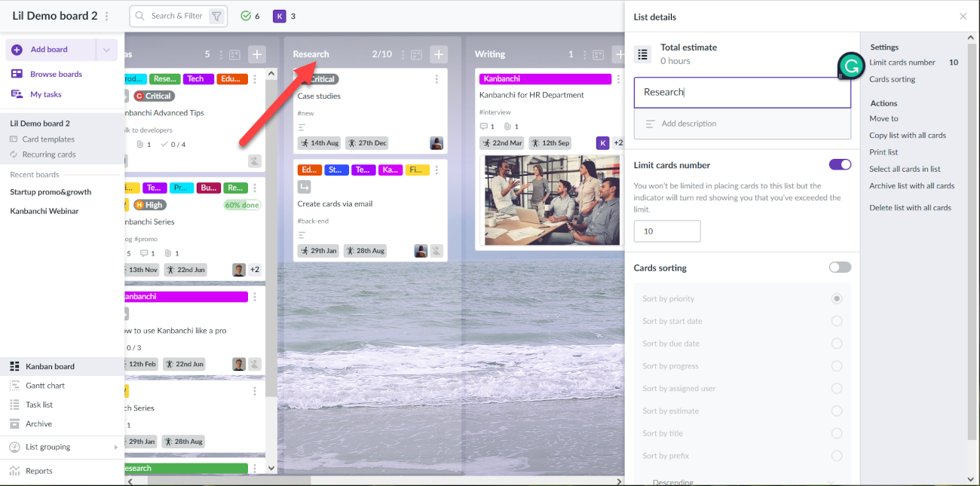Click the green Grammarly icon on the name field
The image size is (980, 486).
851,66
